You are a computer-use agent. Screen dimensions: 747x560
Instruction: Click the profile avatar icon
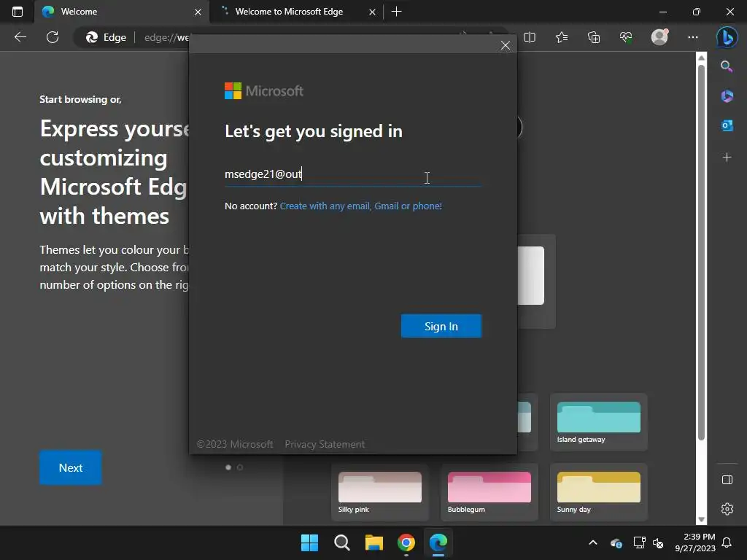659,37
